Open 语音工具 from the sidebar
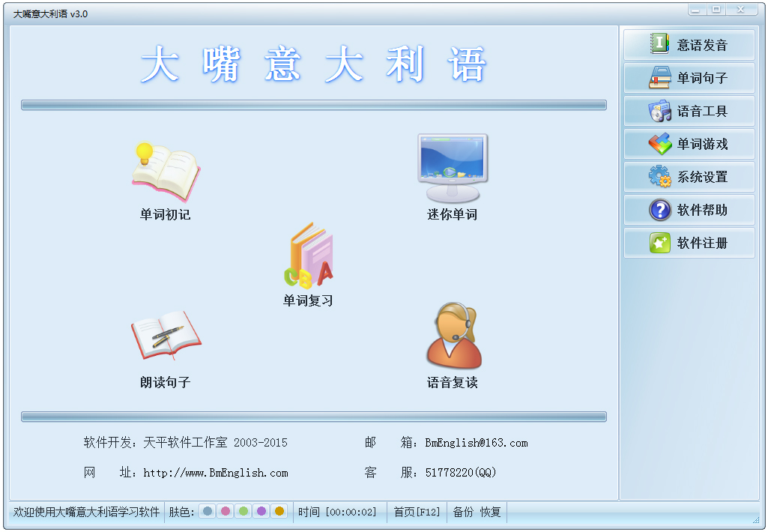The width and height of the screenshot is (768, 532). [x=689, y=111]
